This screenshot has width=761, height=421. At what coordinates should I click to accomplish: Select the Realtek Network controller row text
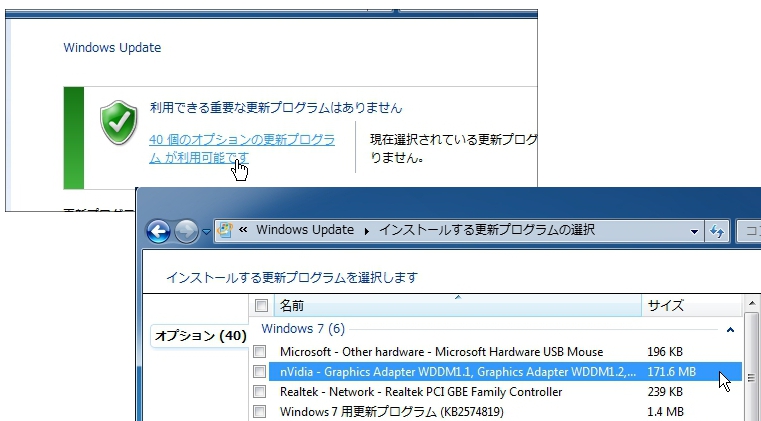[x=421, y=391]
